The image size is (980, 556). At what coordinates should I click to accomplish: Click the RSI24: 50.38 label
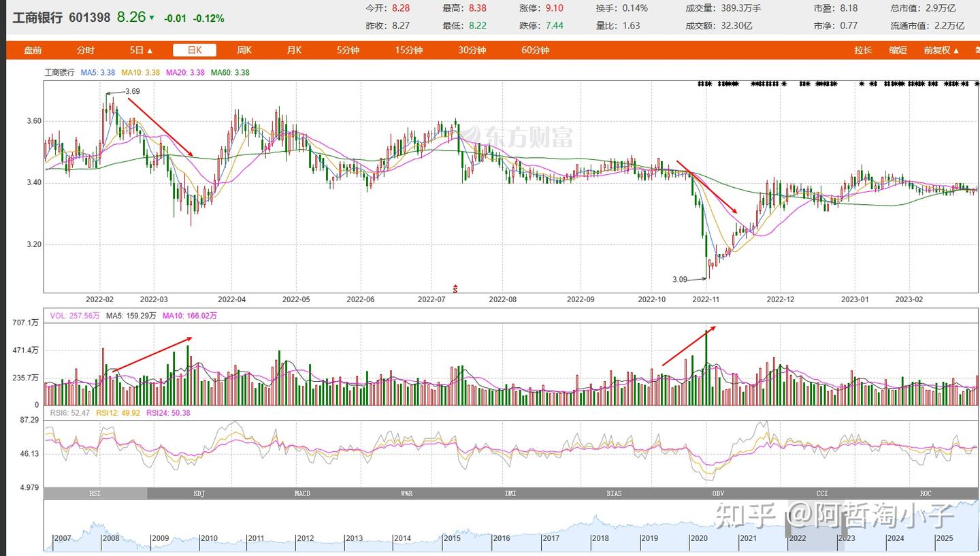(x=168, y=412)
